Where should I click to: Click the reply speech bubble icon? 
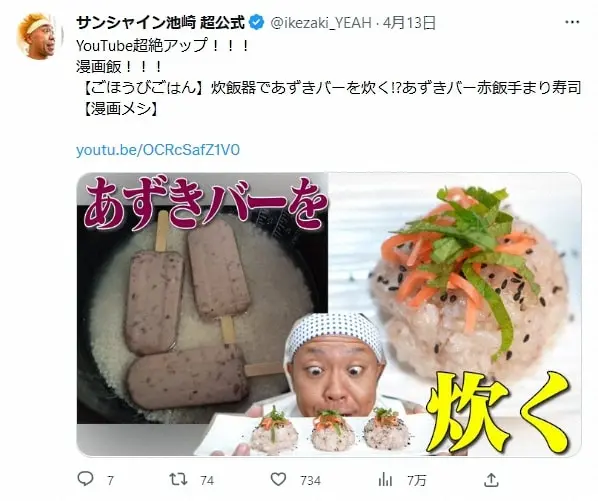85,479
